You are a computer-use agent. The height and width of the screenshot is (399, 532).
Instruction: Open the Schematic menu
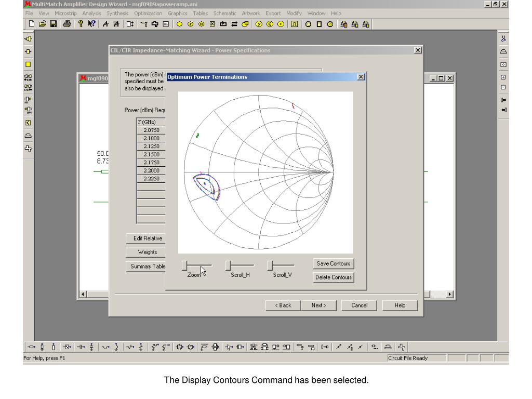coord(224,13)
